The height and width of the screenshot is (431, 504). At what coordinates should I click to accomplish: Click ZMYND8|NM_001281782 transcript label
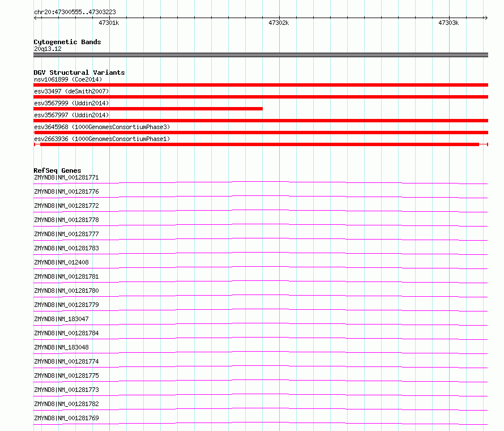click(66, 404)
